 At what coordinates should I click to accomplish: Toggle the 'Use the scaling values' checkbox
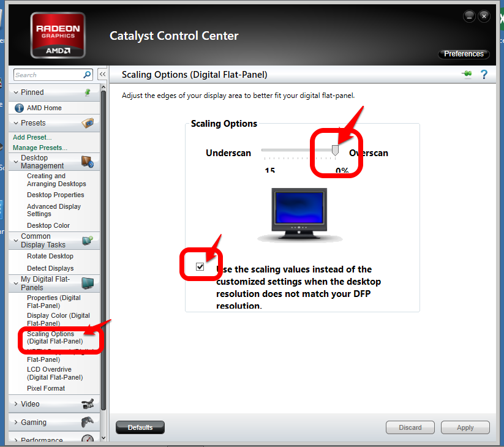tap(200, 266)
